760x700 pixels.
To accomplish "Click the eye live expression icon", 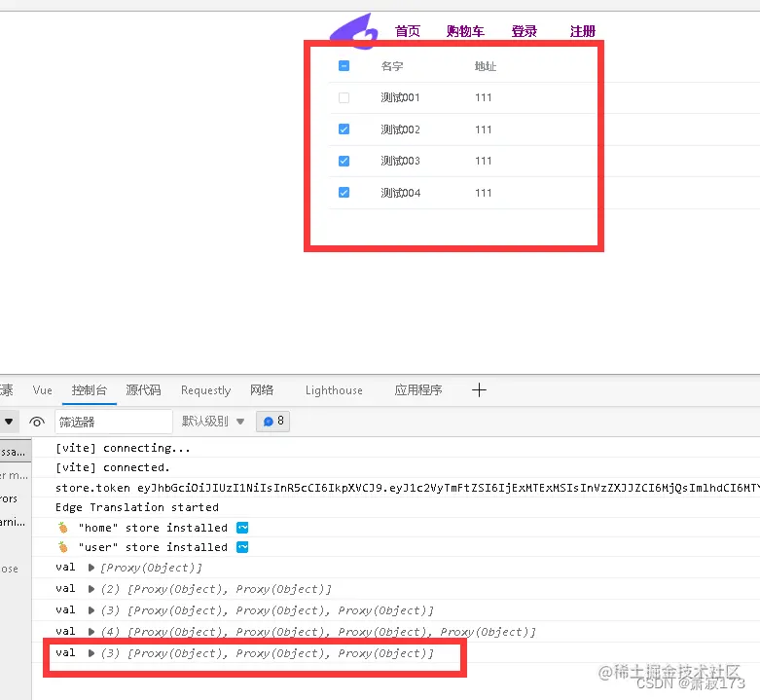I will [x=37, y=422].
